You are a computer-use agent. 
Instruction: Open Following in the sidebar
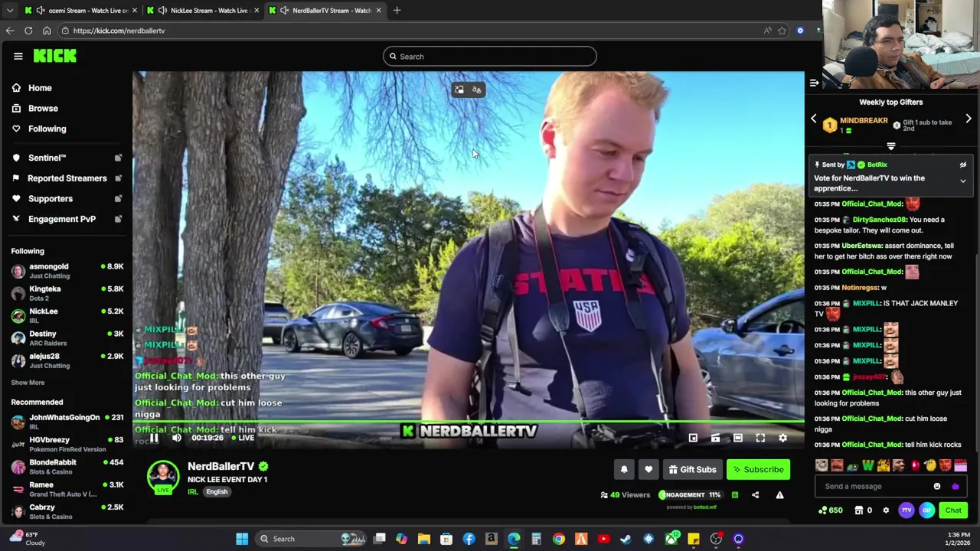[38, 129]
